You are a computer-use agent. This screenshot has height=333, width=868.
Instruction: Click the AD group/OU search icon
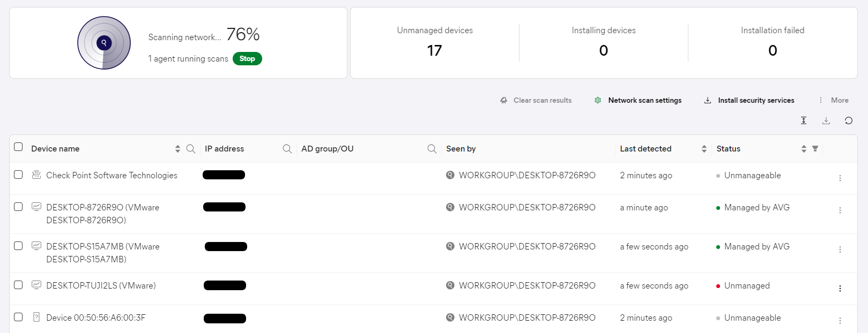click(x=432, y=149)
